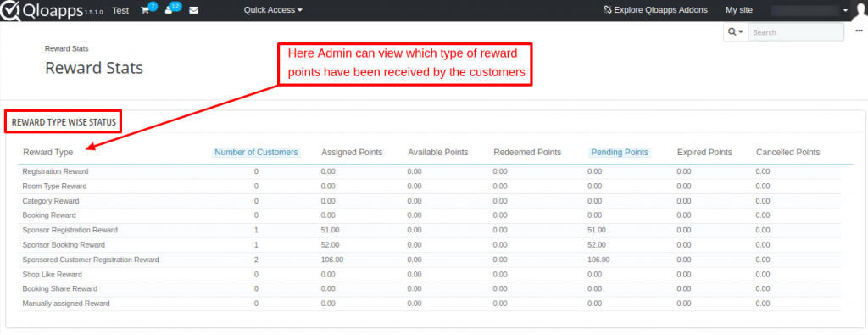This screenshot has height=335, width=868.
Task: Click the Test shop name link
Action: [x=120, y=10]
